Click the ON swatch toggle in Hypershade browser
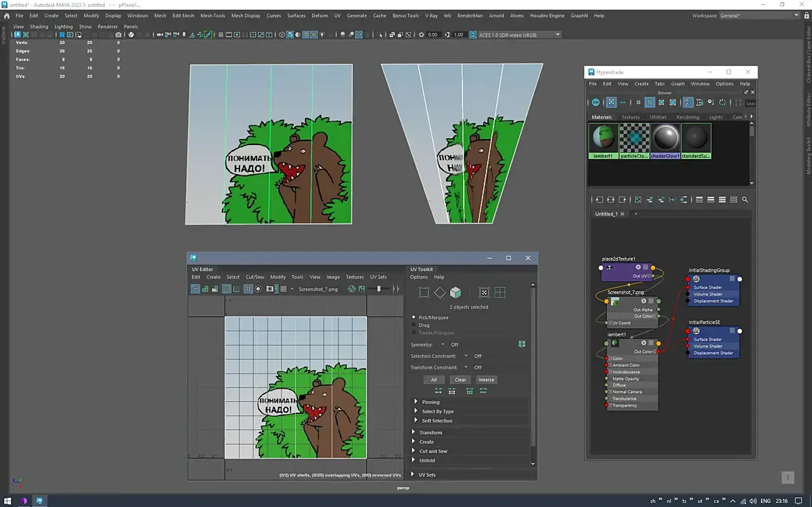 coord(596,103)
